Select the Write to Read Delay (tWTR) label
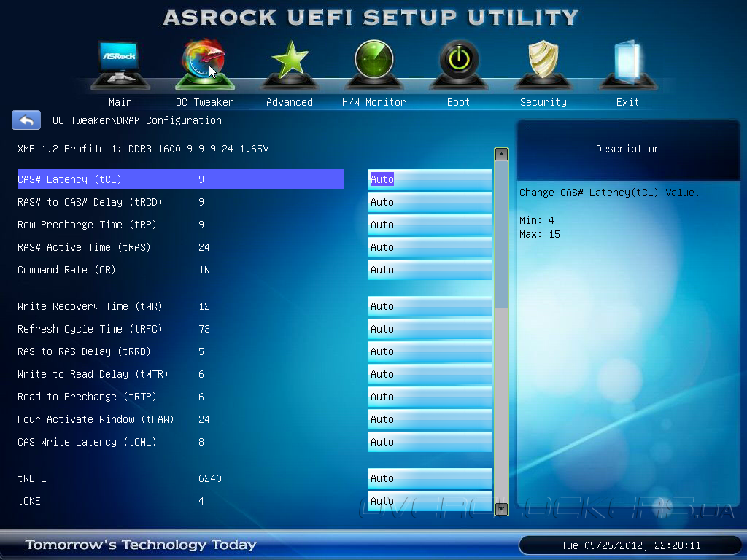Viewport: 747px width, 560px height. pos(93,374)
